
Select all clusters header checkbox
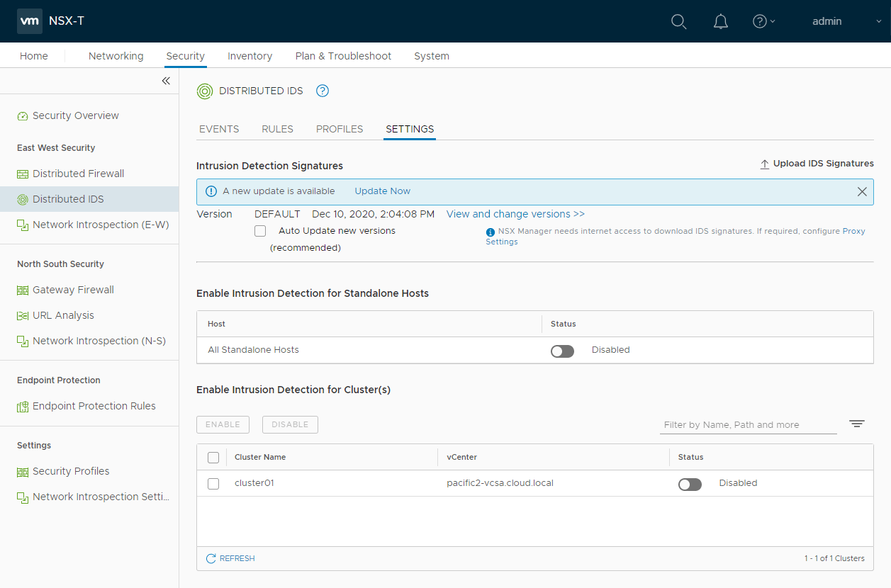coord(213,458)
